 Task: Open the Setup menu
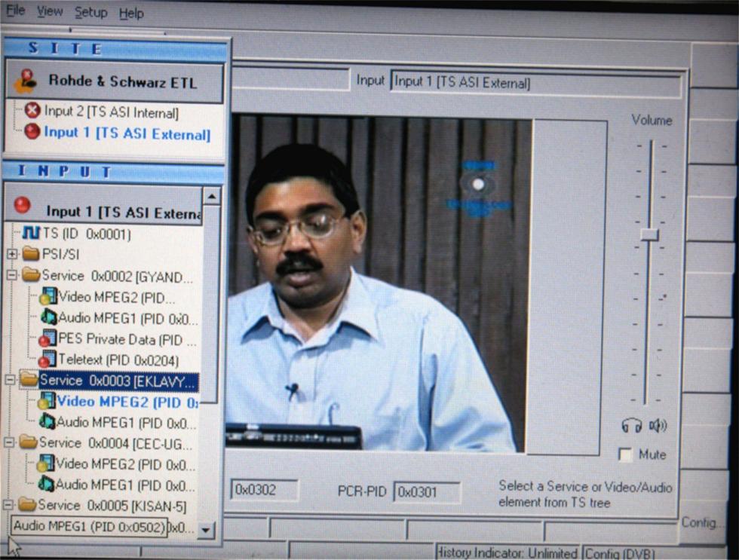click(90, 13)
